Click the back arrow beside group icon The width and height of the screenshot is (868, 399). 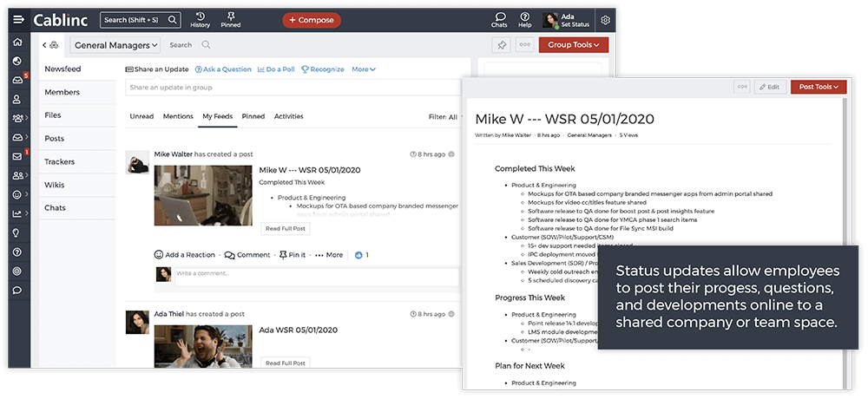44,45
